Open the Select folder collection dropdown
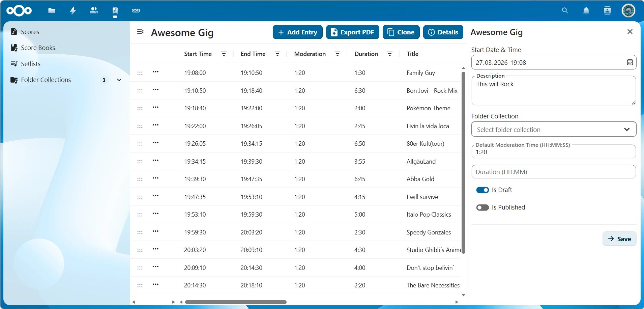 click(554, 130)
